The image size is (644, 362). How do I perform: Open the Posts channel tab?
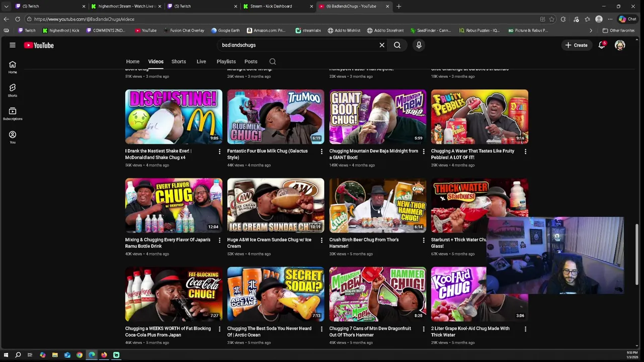(251, 61)
